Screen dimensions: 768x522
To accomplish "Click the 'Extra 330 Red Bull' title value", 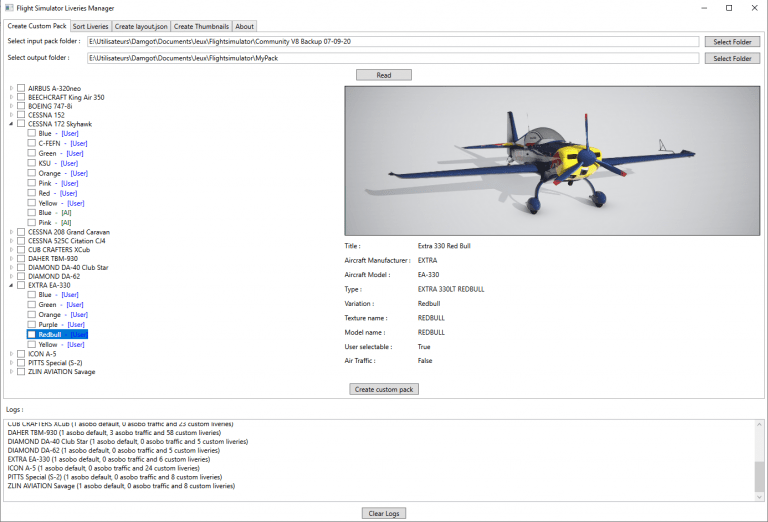I will click(x=444, y=246).
